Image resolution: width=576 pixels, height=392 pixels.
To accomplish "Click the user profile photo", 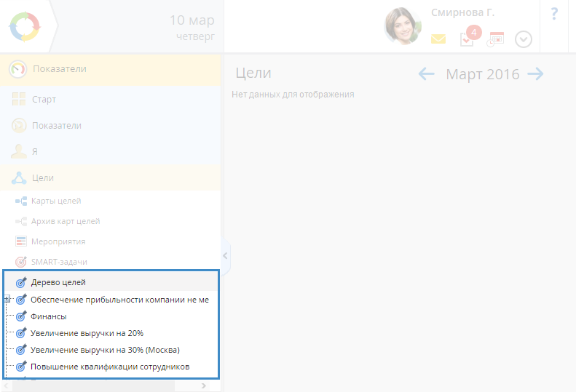I will pyautogui.click(x=403, y=27).
